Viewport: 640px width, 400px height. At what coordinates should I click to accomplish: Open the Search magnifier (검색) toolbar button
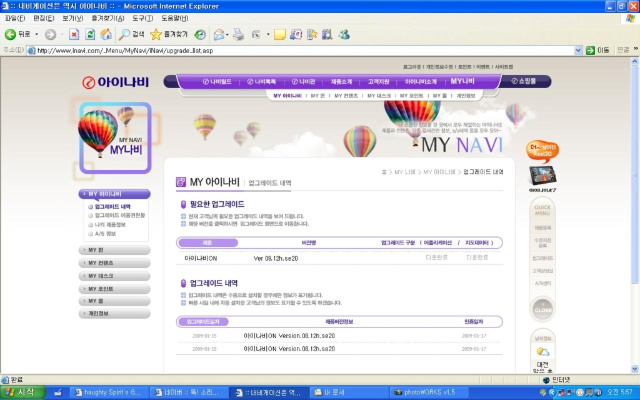pos(131,34)
